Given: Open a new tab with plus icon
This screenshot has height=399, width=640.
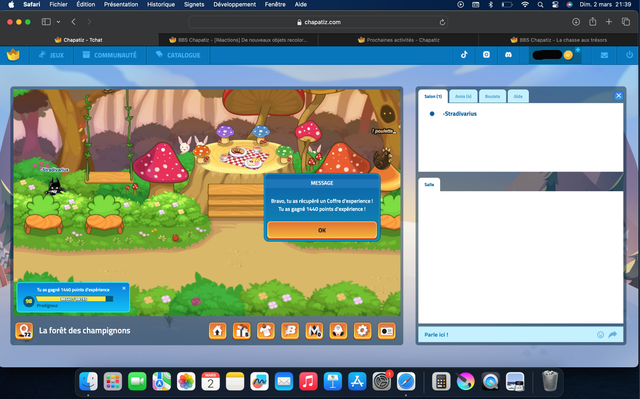Looking at the screenshot, I should [x=609, y=22].
